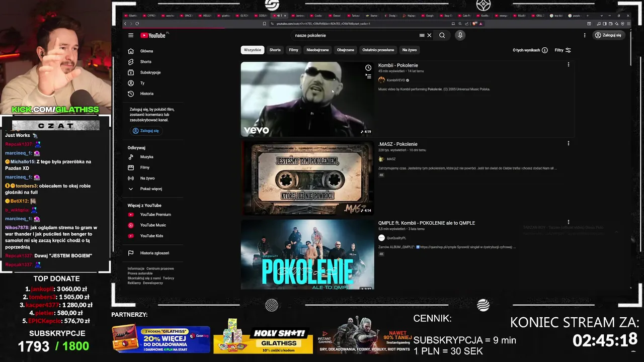Select the Obejrzane filter chip
This screenshot has width=644, height=362.
[x=345, y=50]
